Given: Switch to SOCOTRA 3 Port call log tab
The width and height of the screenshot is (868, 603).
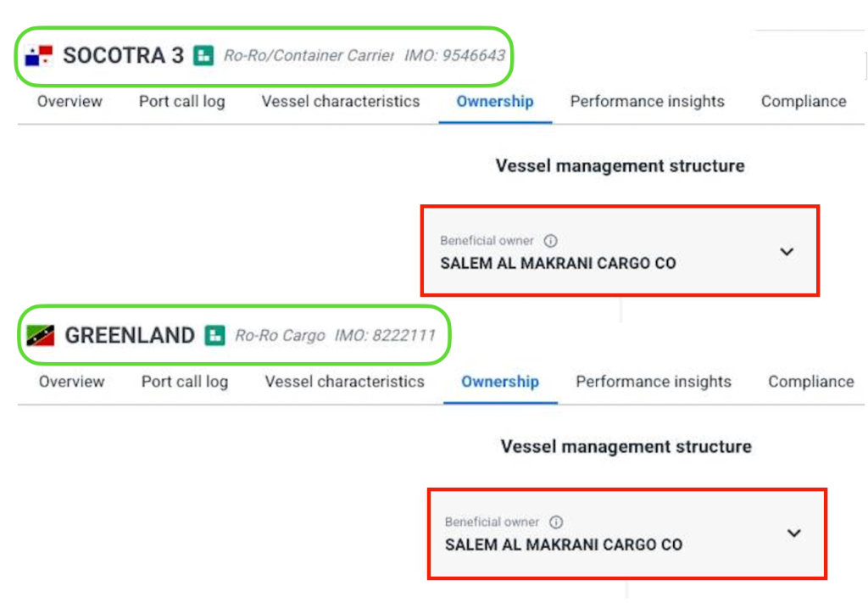Looking at the screenshot, I should [182, 102].
